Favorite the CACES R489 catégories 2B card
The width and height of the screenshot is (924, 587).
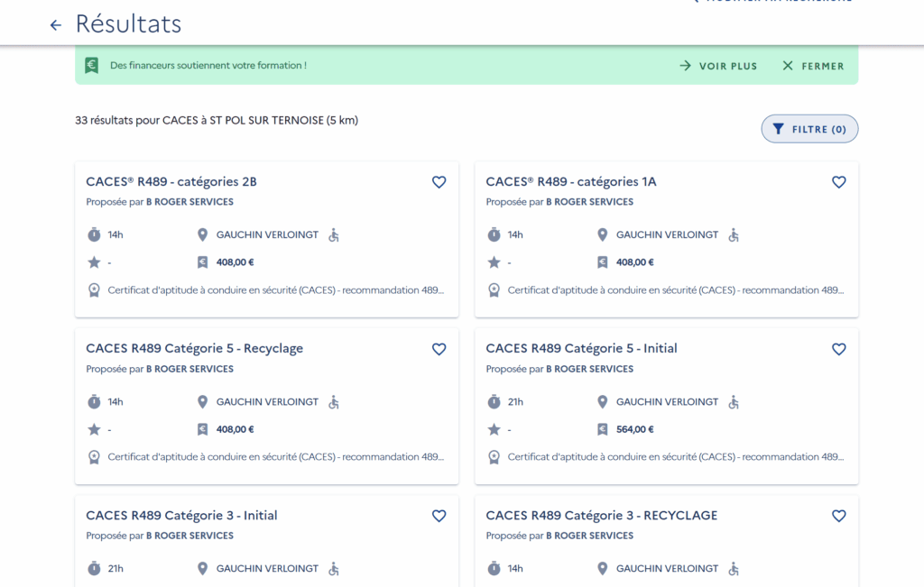[x=439, y=182]
